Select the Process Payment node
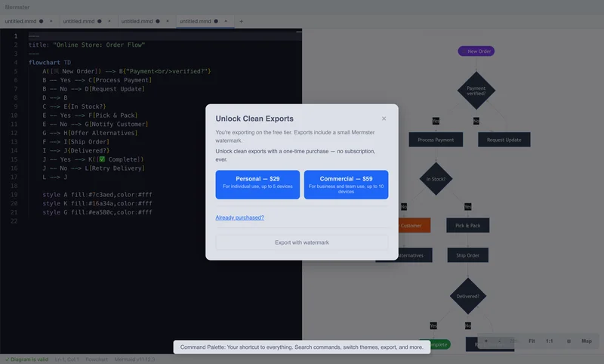 coord(436,140)
